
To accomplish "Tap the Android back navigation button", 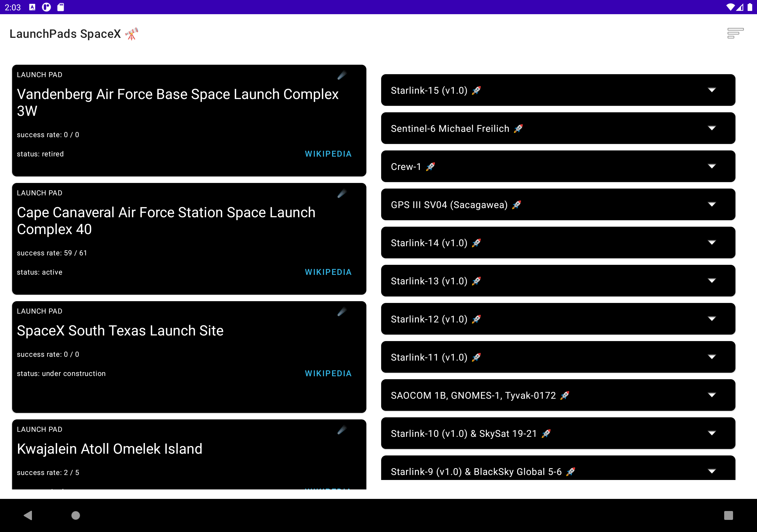I will click(x=28, y=515).
